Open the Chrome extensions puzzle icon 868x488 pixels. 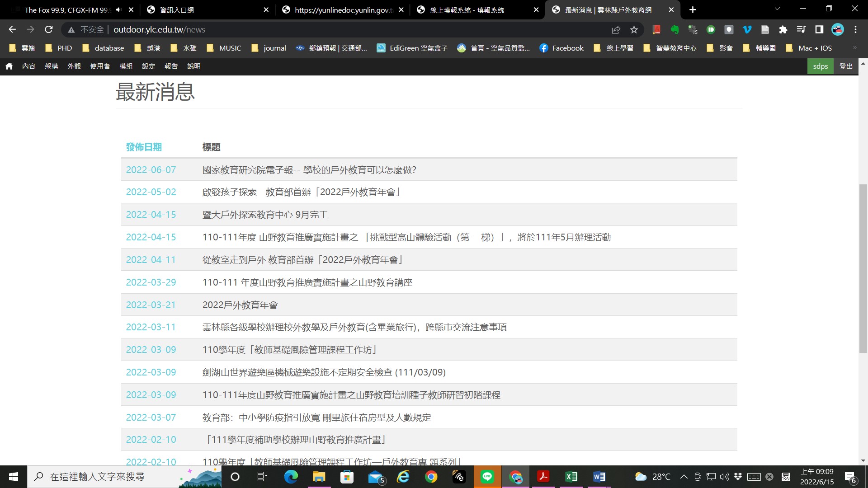[783, 30]
